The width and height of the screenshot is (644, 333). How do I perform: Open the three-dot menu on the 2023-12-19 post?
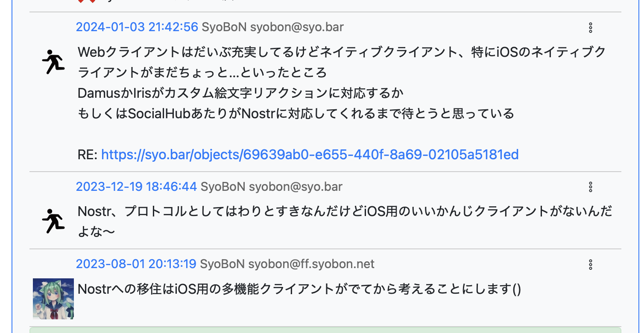(x=591, y=187)
